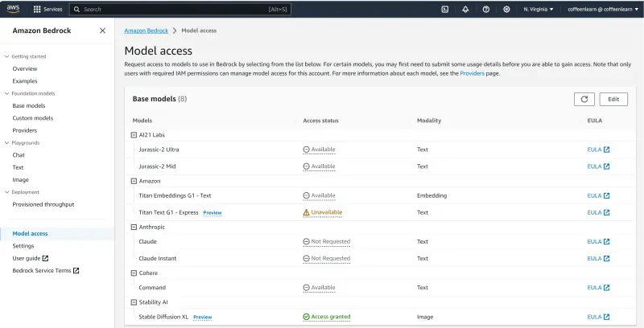Open the CloudShell terminal icon
This screenshot has width=644, height=328.
tap(445, 9)
